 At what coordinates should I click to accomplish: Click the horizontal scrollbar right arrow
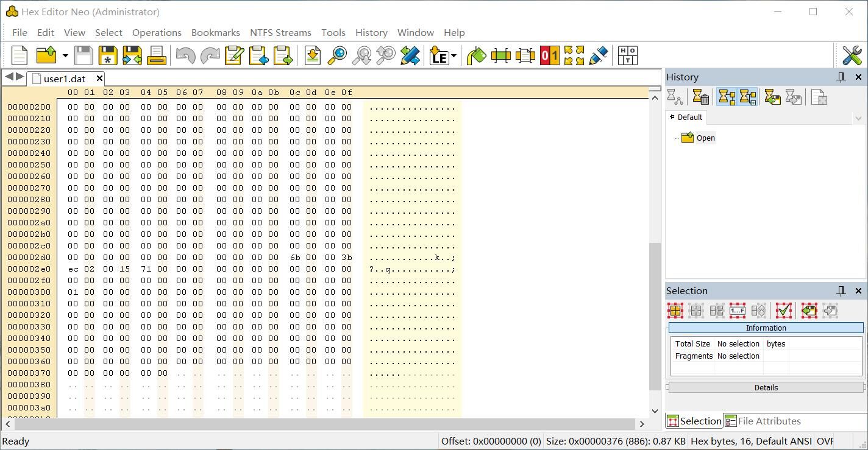coord(642,424)
